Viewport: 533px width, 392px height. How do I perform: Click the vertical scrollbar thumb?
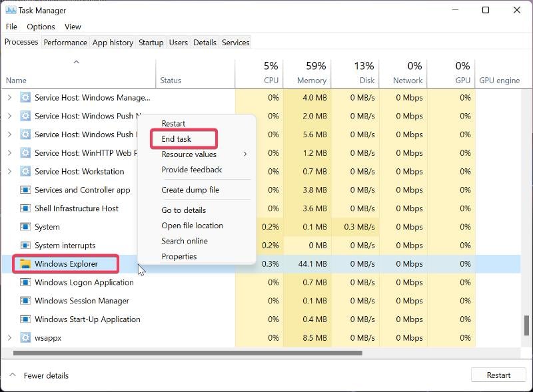[526, 325]
